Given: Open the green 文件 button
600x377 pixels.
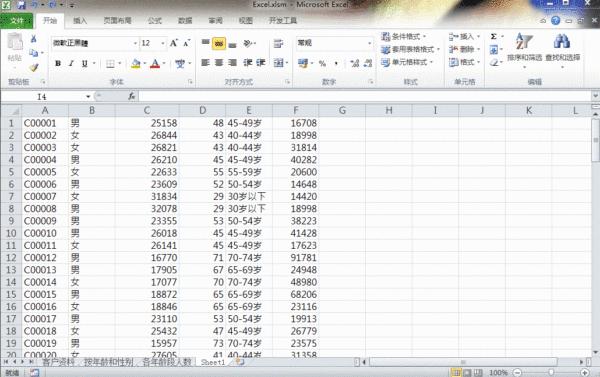Looking at the screenshot, I should click(x=16, y=21).
